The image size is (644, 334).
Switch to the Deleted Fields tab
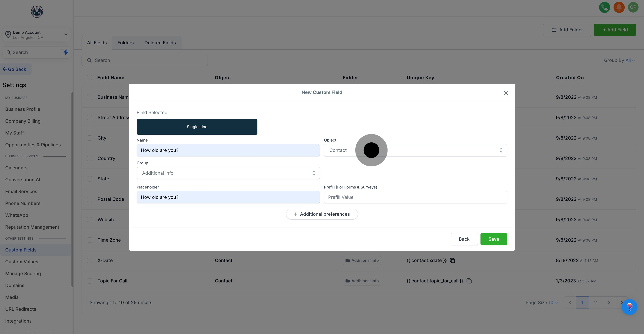(160, 43)
